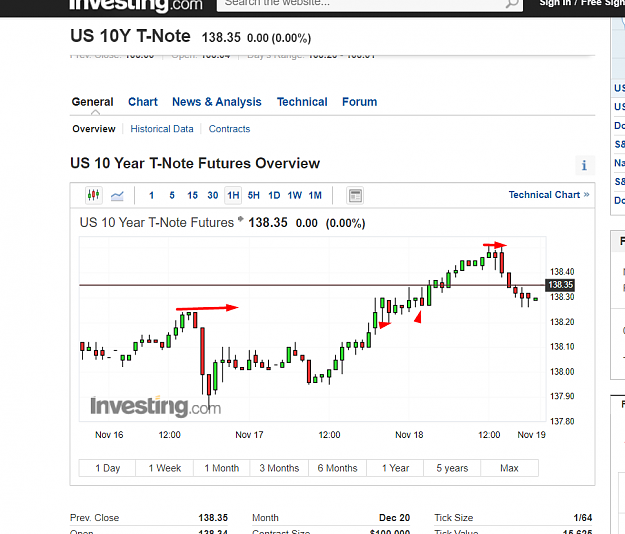Open the info icon beside Overview heading
The image size is (625, 534).
584,165
